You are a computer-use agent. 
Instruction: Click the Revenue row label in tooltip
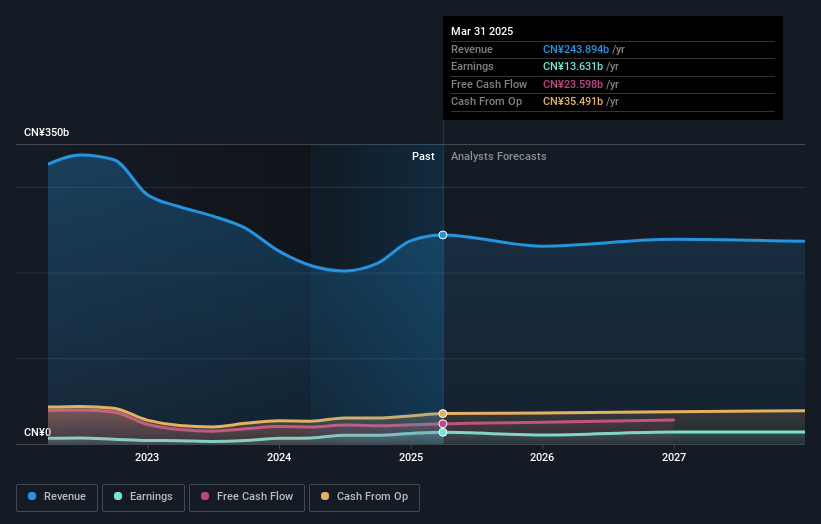pos(472,49)
